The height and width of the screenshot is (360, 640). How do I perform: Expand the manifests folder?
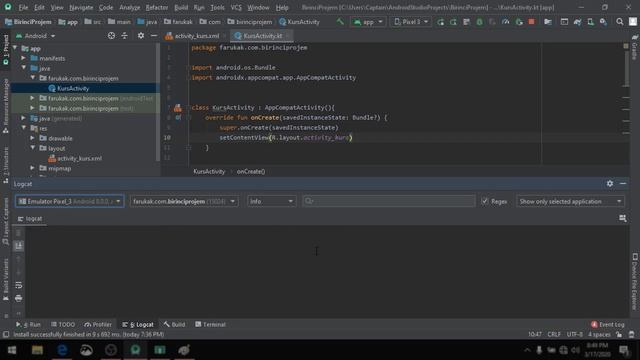[x=24, y=58]
